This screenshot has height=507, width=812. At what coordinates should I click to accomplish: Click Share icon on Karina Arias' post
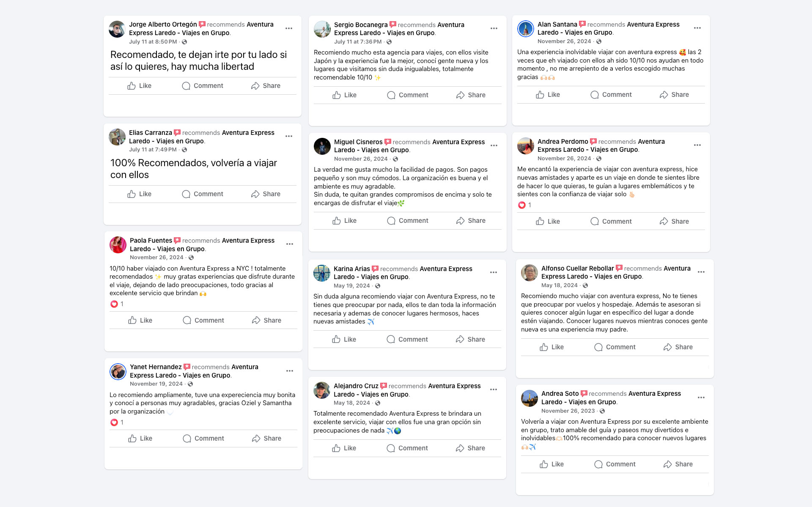point(460,340)
